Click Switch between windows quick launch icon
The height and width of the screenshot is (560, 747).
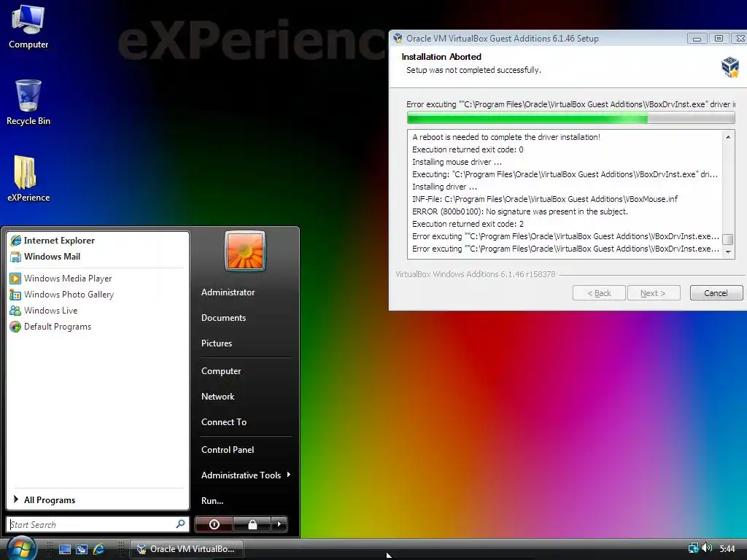pos(82,549)
